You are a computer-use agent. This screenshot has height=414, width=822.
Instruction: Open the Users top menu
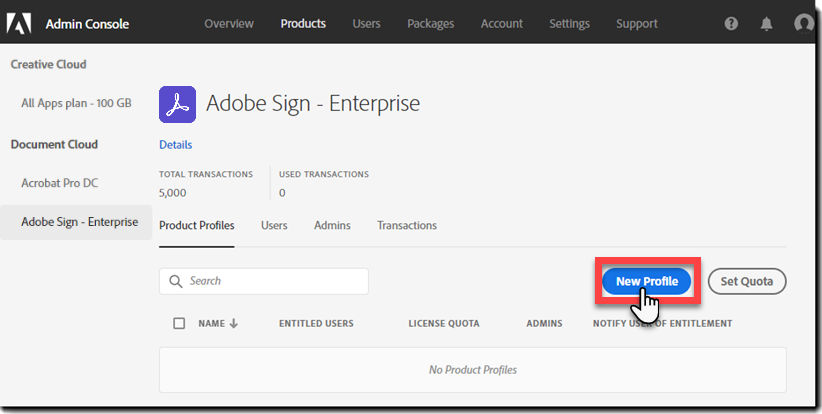pos(366,24)
